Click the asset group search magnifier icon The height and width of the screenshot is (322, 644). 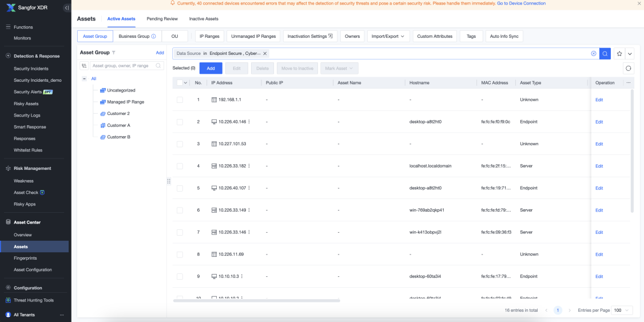pos(158,66)
